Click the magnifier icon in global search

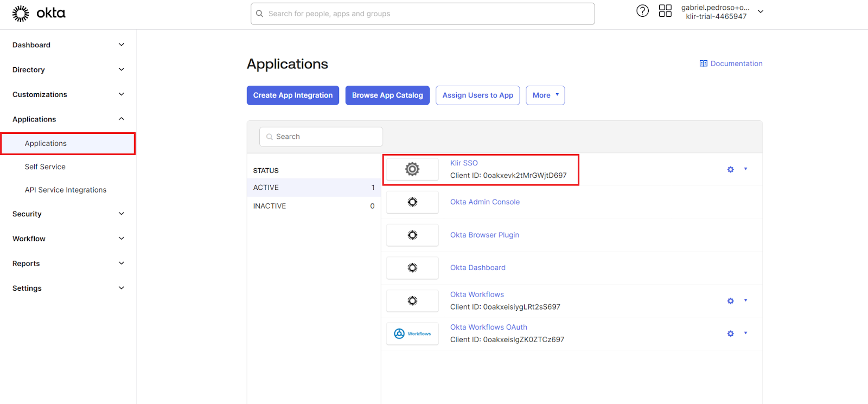[259, 14]
